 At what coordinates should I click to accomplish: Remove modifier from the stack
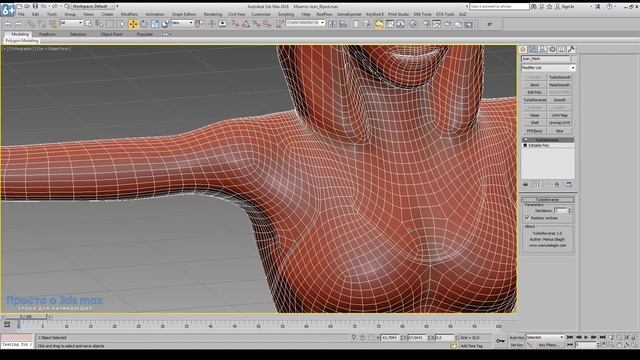coord(557,185)
